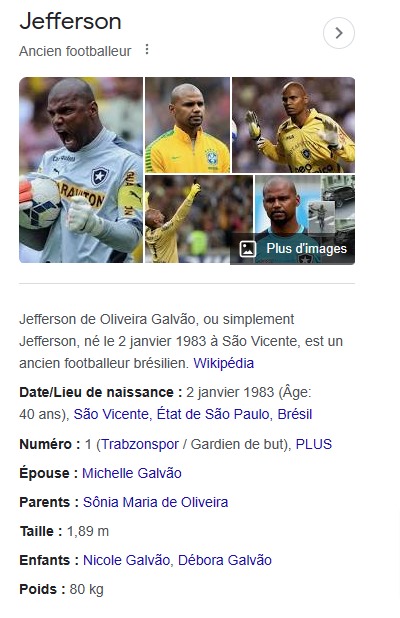Open the Trabzonspor link
The height and width of the screenshot is (618, 400).
point(140,444)
